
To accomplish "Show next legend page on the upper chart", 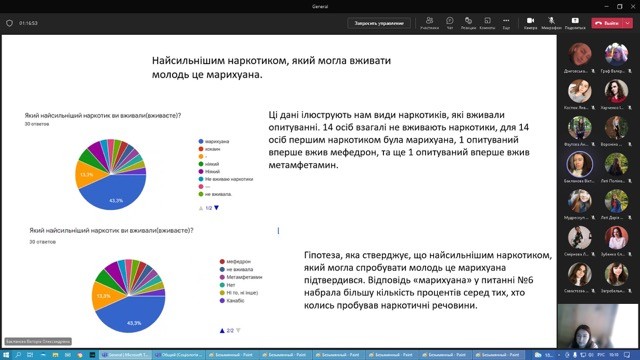I will (217, 208).
